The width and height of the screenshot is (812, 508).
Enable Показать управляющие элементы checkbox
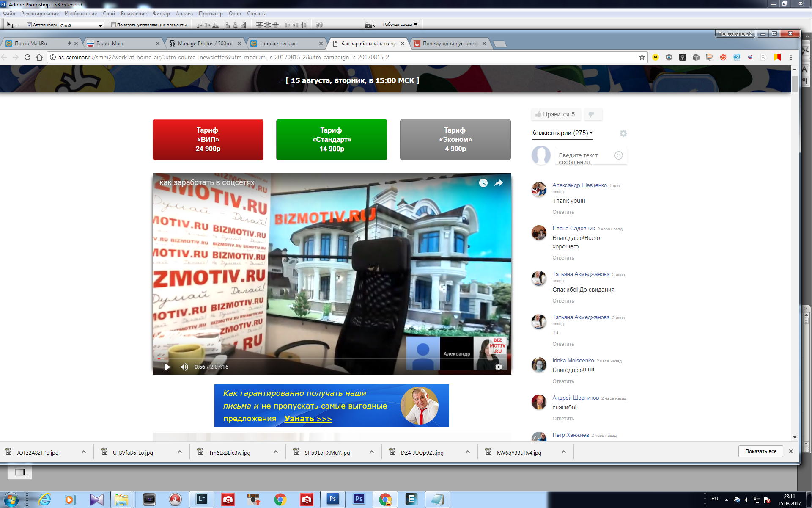tap(113, 25)
